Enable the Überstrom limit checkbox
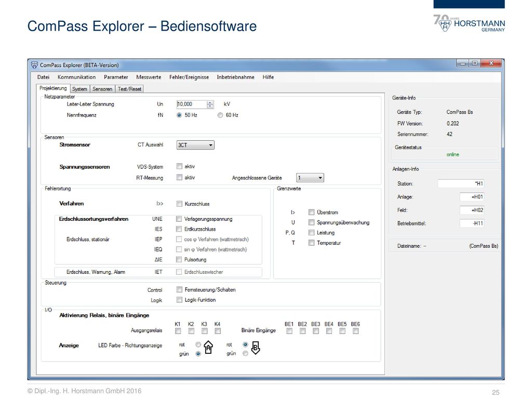The height and width of the screenshot is (399, 532). [x=311, y=212]
